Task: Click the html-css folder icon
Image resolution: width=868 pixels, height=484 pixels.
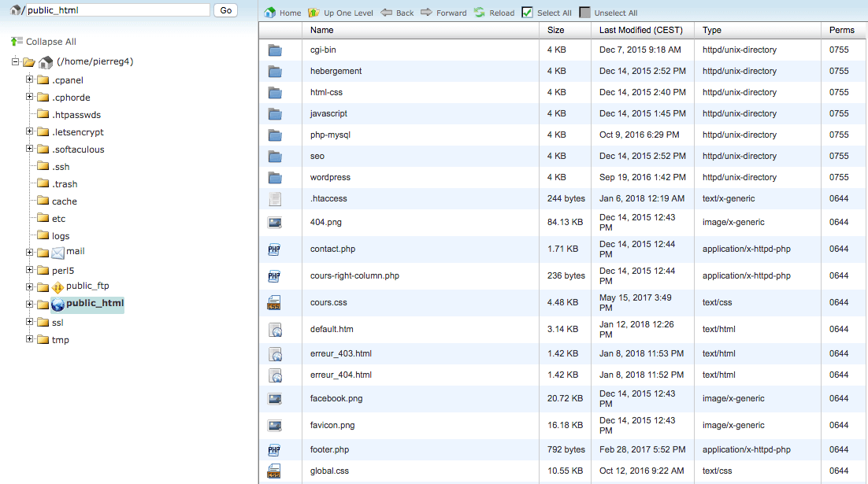Action: click(275, 92)
